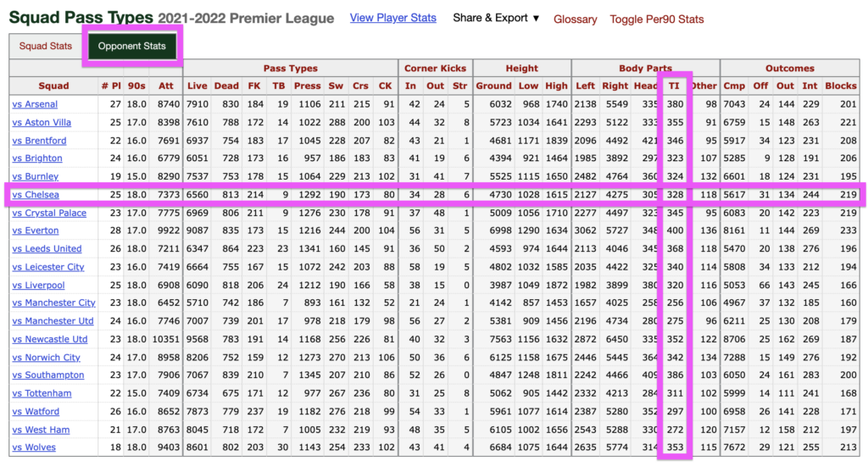This screenshot has height=467, width=868.
Task: Open the vs Norwich City squad link
Action: pyautogui.click(x=47, y=358)
